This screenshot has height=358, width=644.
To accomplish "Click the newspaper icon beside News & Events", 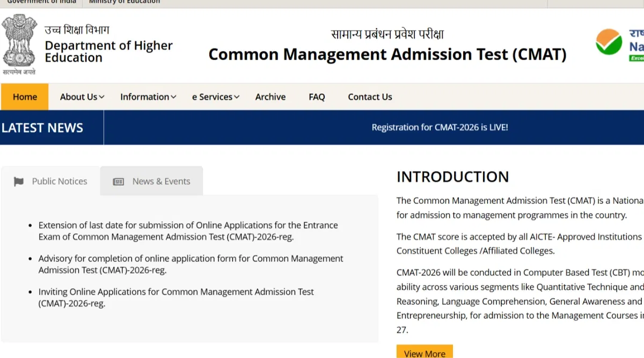I will [x=119, y=181].
